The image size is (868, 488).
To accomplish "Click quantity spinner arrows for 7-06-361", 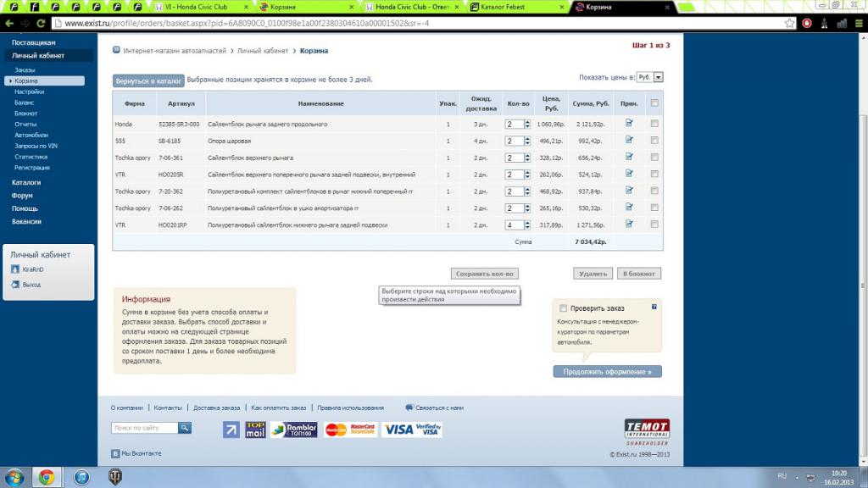I will [x=527, y=158].
